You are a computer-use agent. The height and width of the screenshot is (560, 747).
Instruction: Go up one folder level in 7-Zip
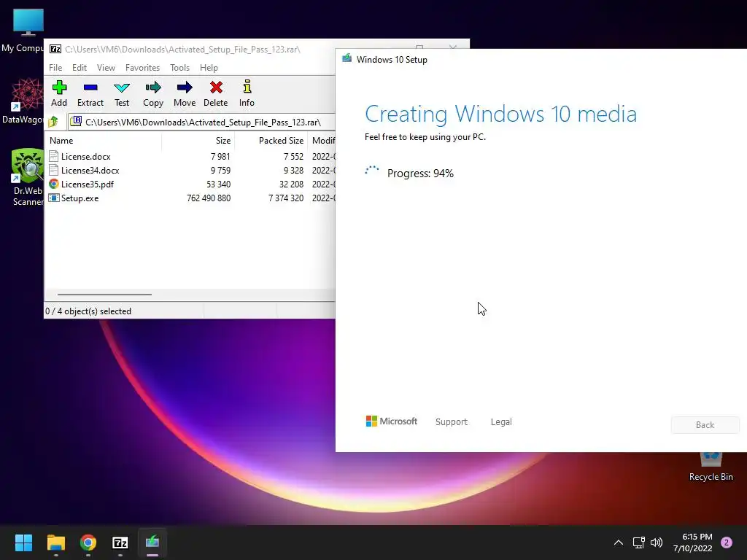pyautogui.click(x=53, y=122)
